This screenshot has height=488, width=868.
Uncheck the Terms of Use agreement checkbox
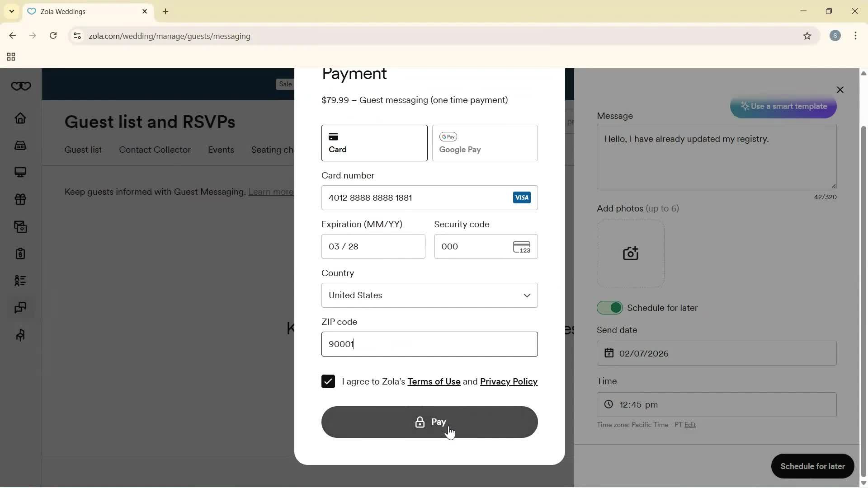point(328,382)
